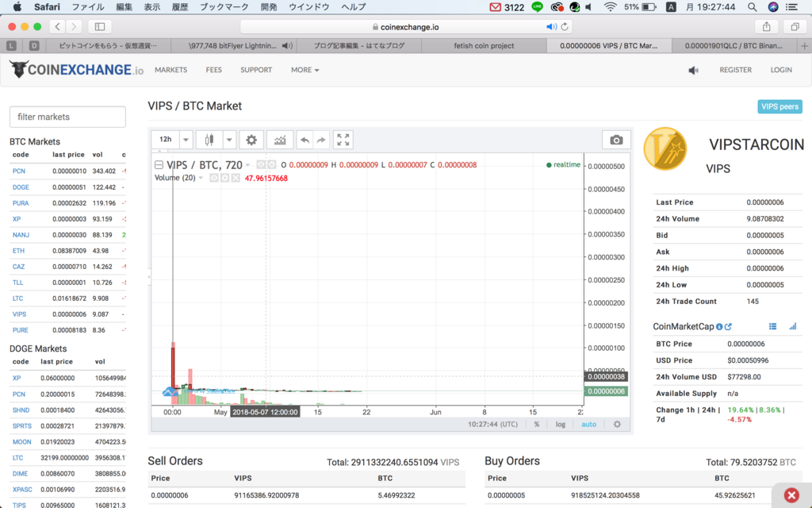Open the chart style dropdown arrow
The image size is (812, 508).
[x=229, y=140]
